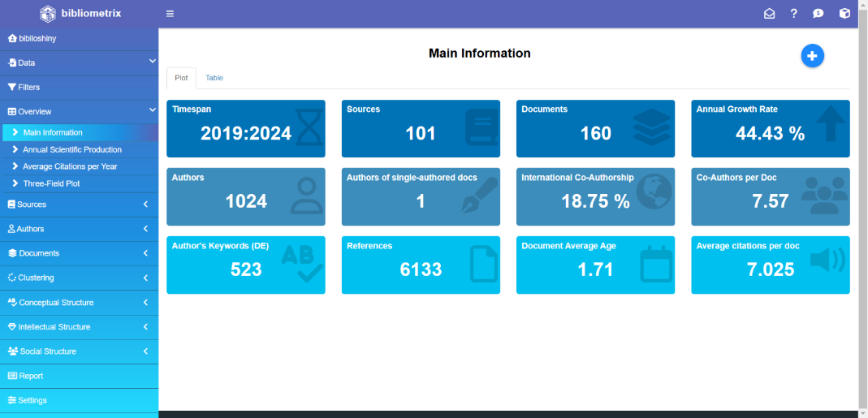Open the Three-Field Plot item
Screen dimensions: 868x418
[x=51, y=183]
